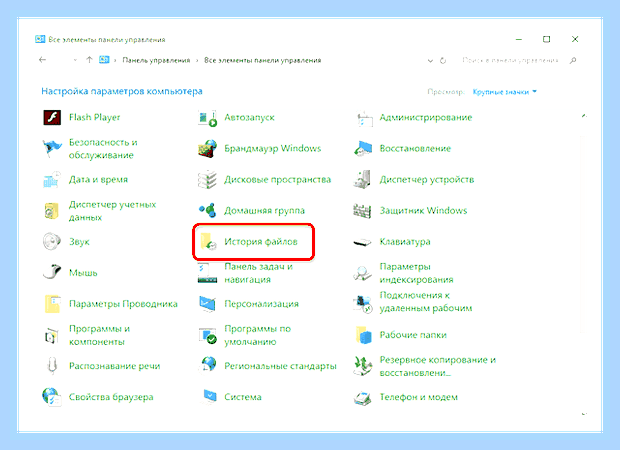This screenshot has width=620, height=450.
Task: Open the Клавиатура link text
Action: coord(405,242)
